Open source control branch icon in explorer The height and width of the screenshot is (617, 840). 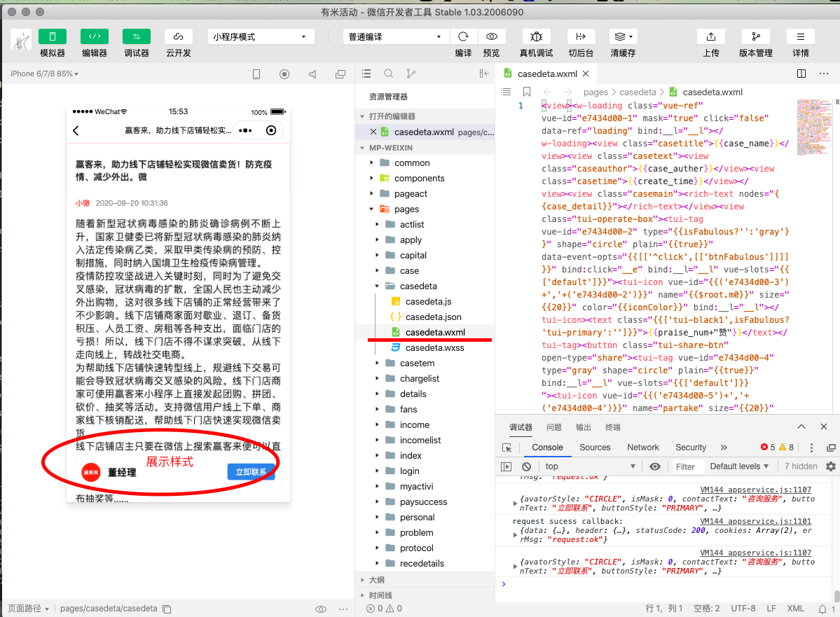pos(411,74)
